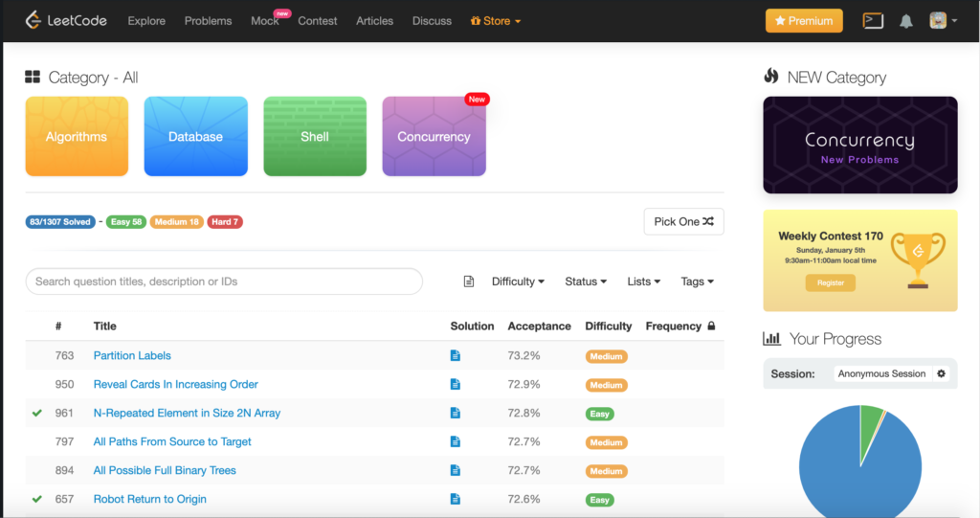Select the Database category card

click(x=195, y=136)
